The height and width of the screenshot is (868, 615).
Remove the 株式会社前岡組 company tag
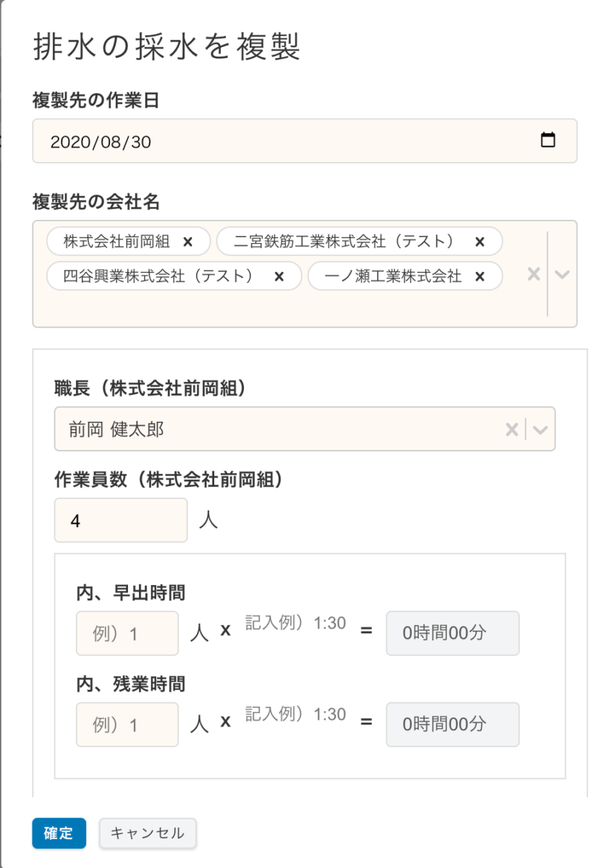point(188,242)
